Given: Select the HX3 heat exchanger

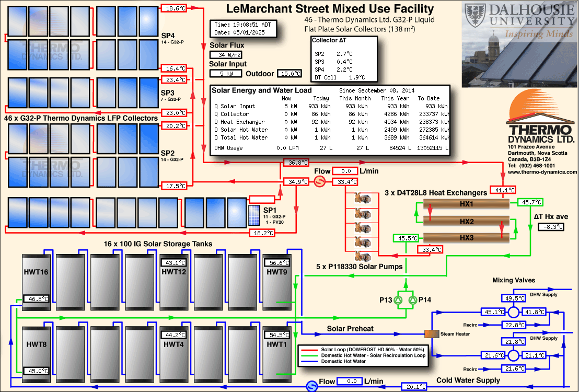Looking at the screenshot, I should click(x=466, y=238).
